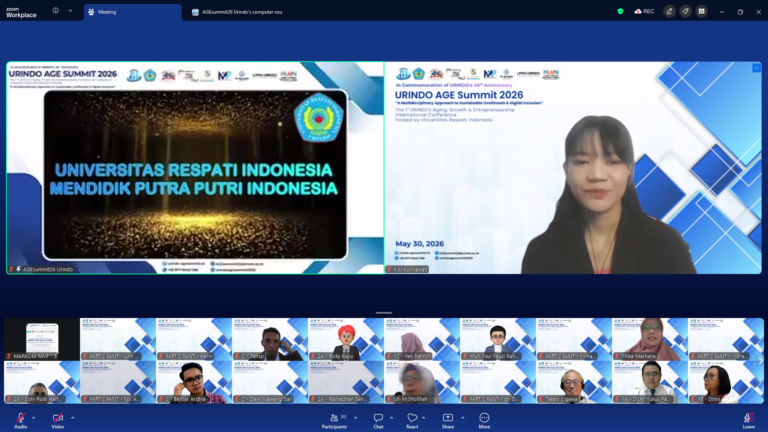Minimize the Zoom meeting window
The image size is (768, 432).
click(x=722, y=12)
